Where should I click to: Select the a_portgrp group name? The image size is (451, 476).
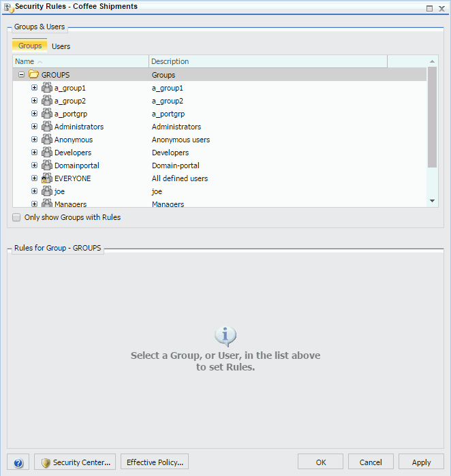(71, 114)
